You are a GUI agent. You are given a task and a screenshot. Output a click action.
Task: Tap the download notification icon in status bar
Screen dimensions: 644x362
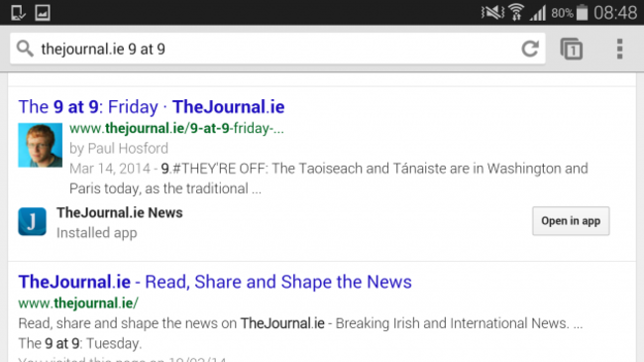click(18, 13)
